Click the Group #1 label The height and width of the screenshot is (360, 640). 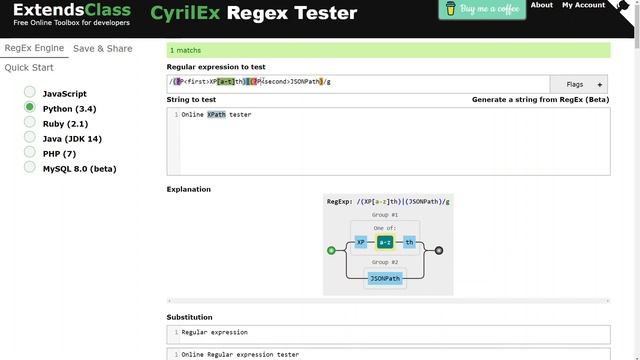tap(385, 215)
